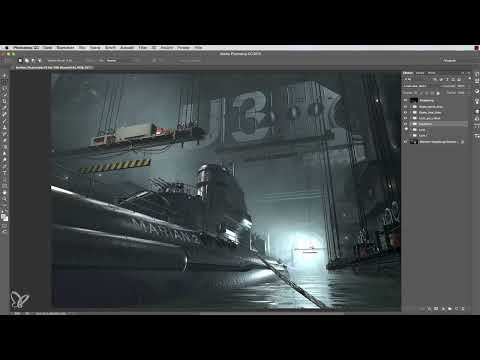Select the Brush tool

click(x=5, y=121)
